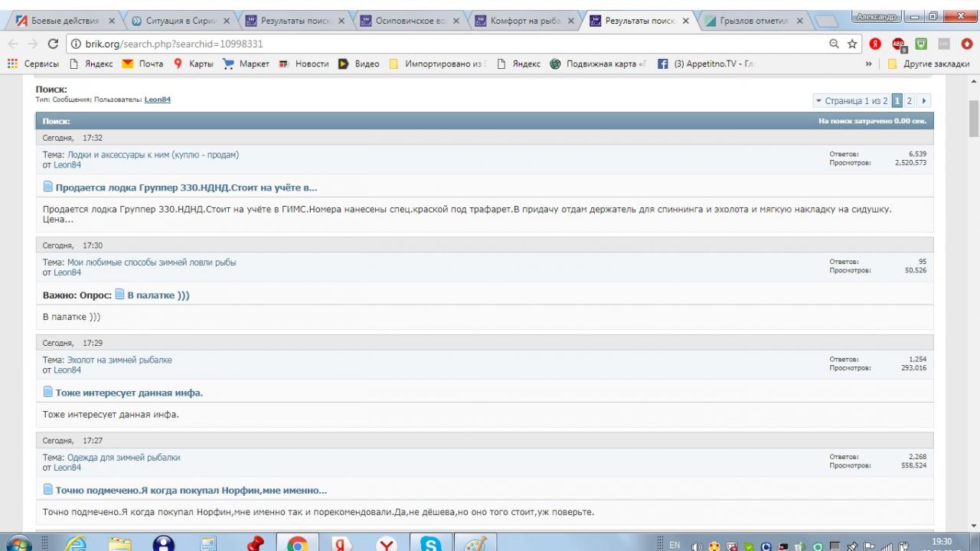Open the 'Одежда для зимней рыбалки' topic
The image size is (980, 551).
coord(123,458)
